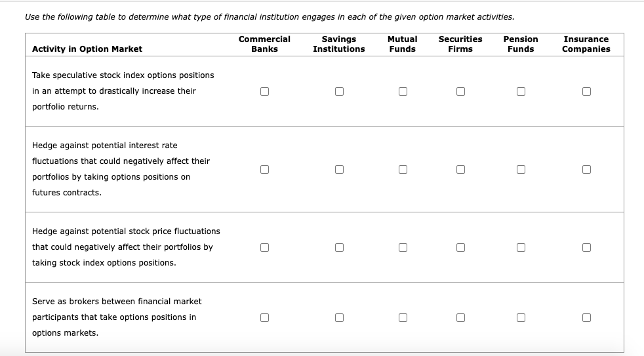The width and height of the screenshot is (644, 356).
Task: Check Insurance Companies for stock price hedge row
Action: coord(586,247)
